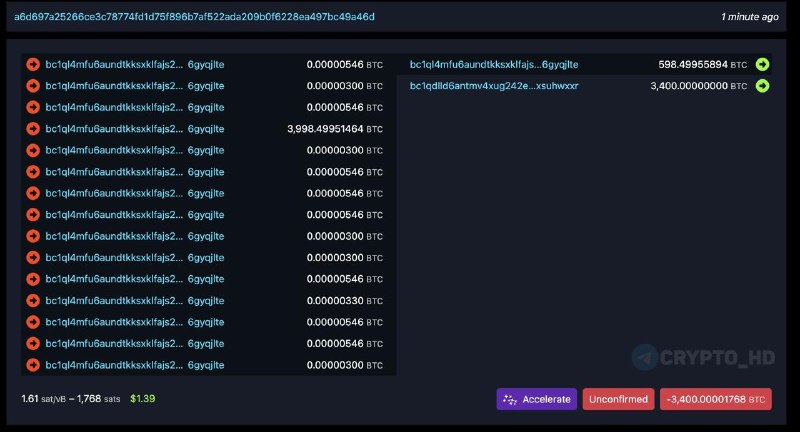Click the red arrow icon beside 0.00000330 BTC input
800x432 pixels.
click(x=33, y=300)
